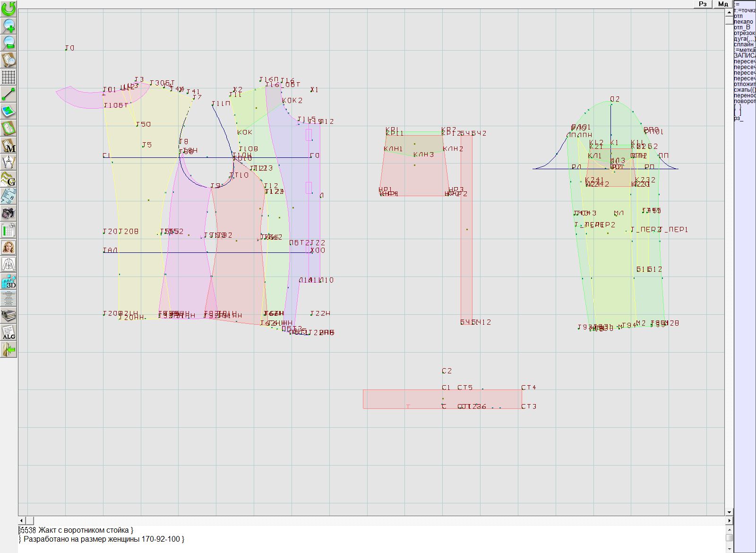Toggle the grid display icon

[9, 77]
